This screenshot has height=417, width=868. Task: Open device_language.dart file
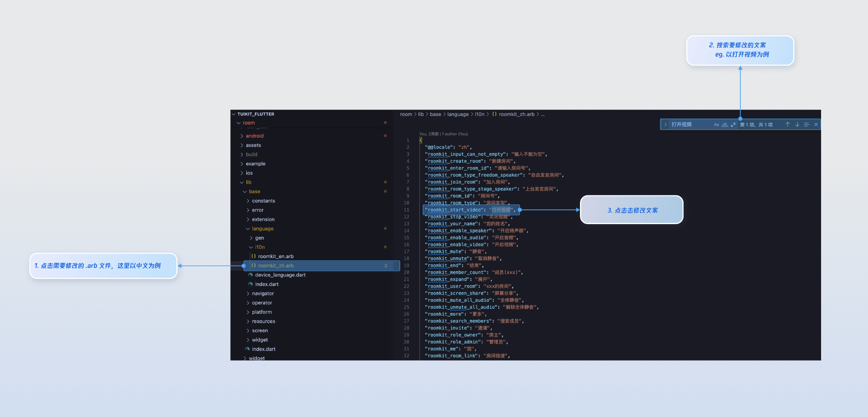pos(280,275)
